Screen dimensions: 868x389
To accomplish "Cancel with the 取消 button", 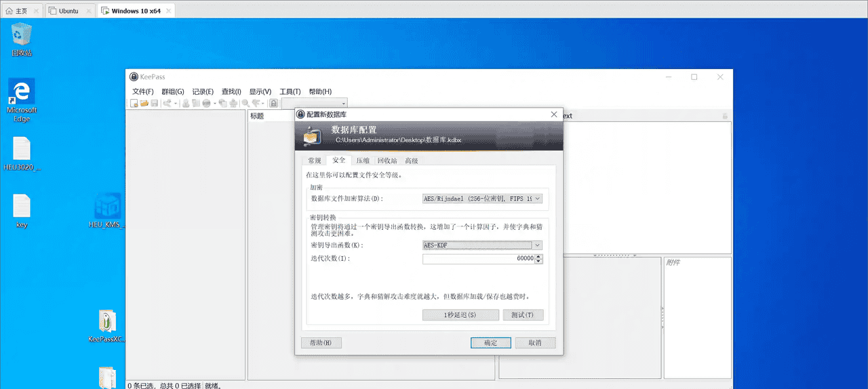I will click(x=535, y=343).
